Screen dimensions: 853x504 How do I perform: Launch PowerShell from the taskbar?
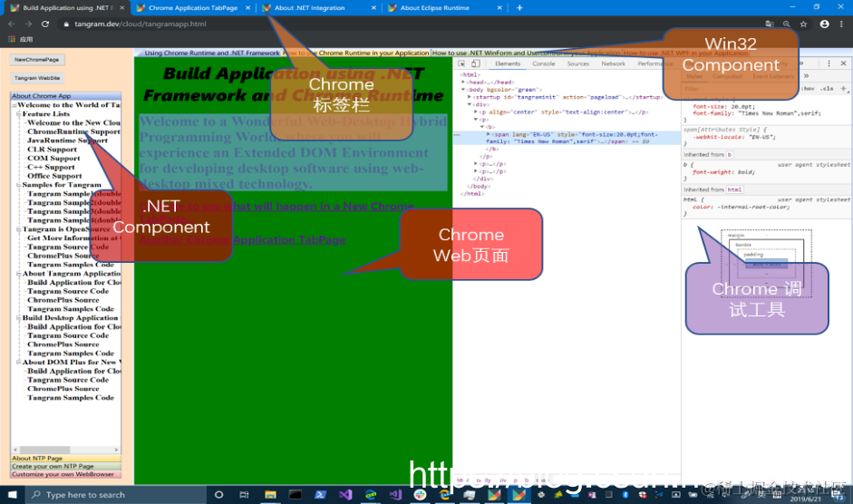coord(320,495)
